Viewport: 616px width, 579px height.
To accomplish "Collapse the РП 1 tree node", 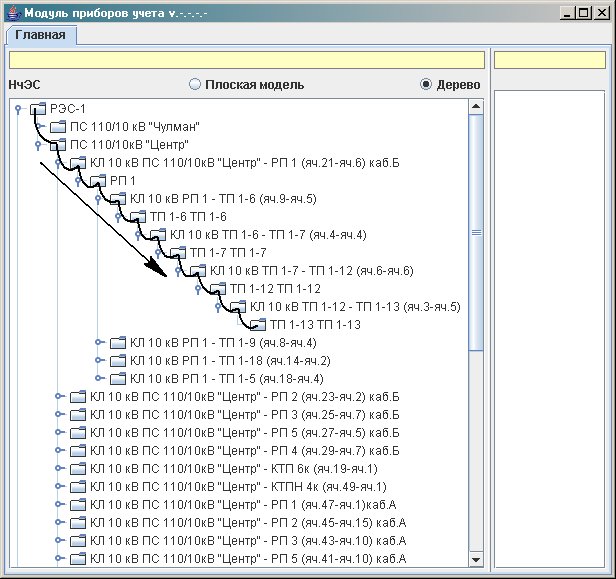I will pyautogui.click(x=78, y=181).
